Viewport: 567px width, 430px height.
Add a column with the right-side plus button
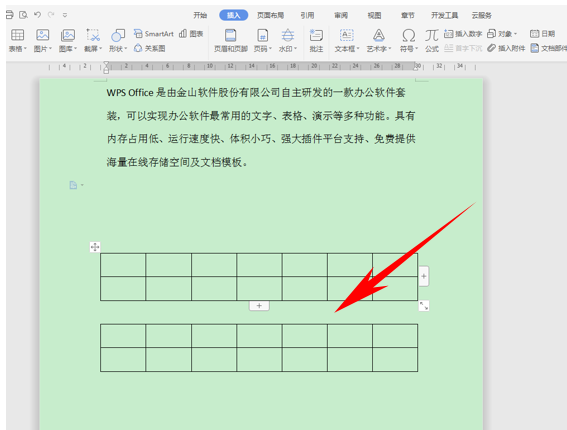(424, 276)
